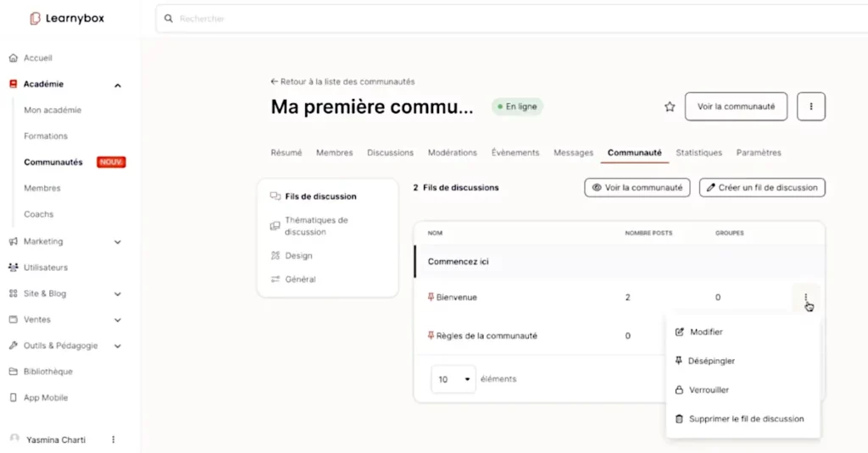868x453 pixels.
Task: Open the community header three-dot menu
Action: click(811, 107)
